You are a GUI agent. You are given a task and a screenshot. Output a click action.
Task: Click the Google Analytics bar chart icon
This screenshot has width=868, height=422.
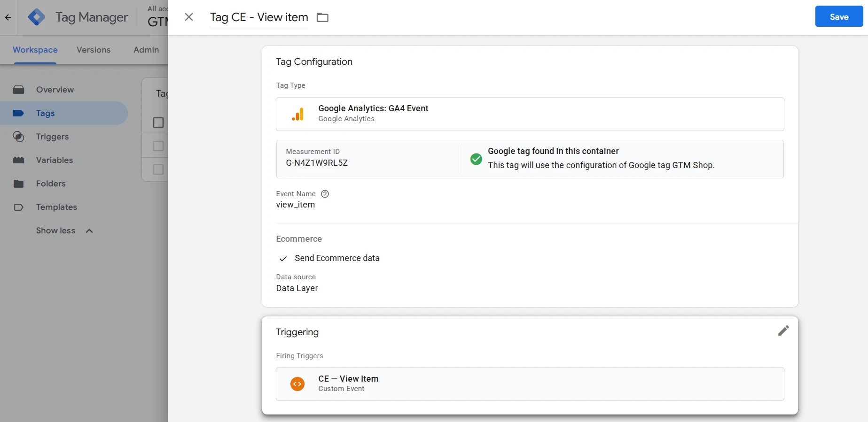click(x=297, y=114)
